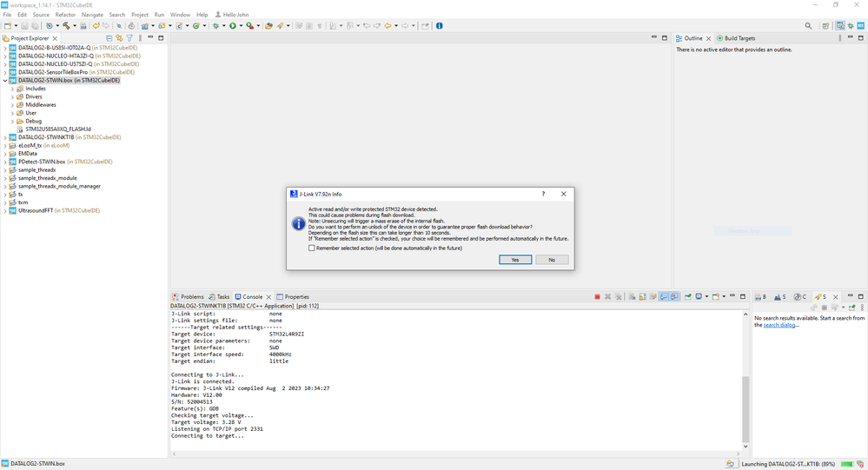
Task: Open the Run button dropdown arrow
Action: [241, 25]
